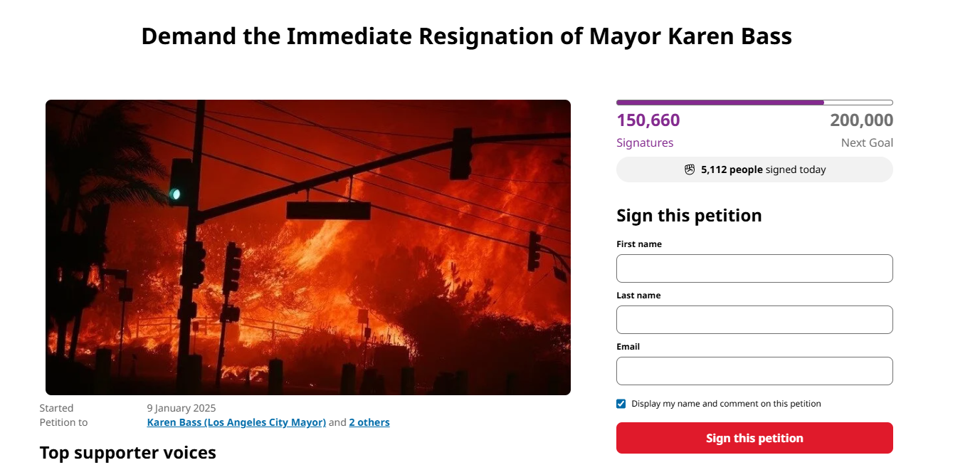Select the Email input field

pyautogui.click(x=754, y=371)
